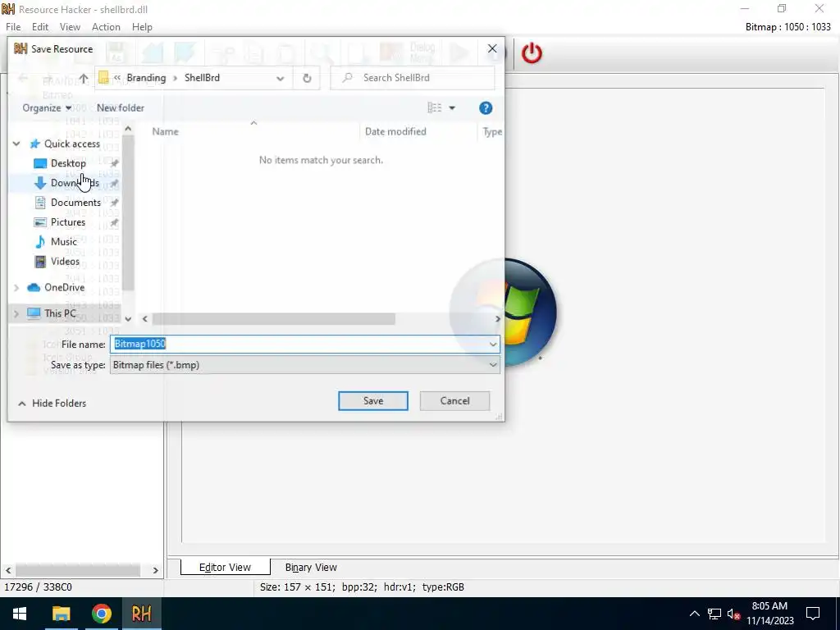Click the Save button
The height and width of the screenshot is (630, 840).
[x=373, y=401]
